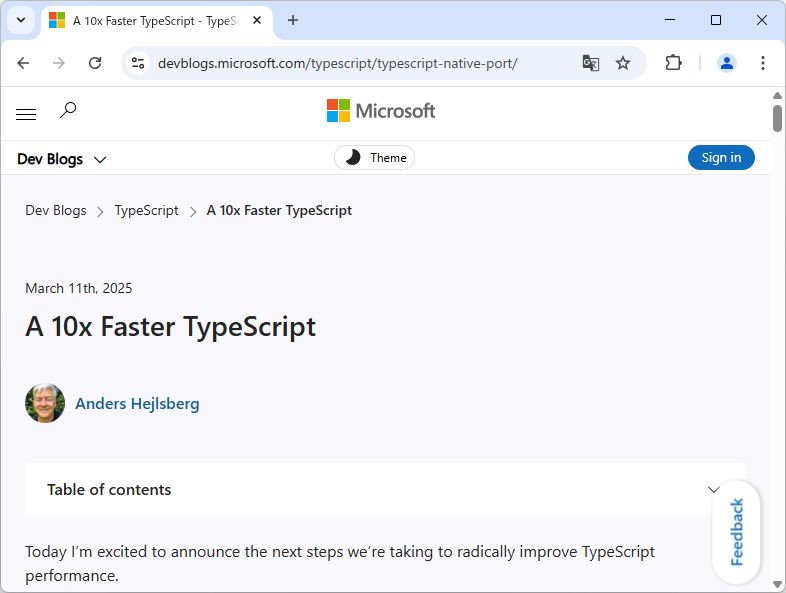Open the Chrome three-dot menu
Screen dimensions: 786x593
[x=763, y=63]
